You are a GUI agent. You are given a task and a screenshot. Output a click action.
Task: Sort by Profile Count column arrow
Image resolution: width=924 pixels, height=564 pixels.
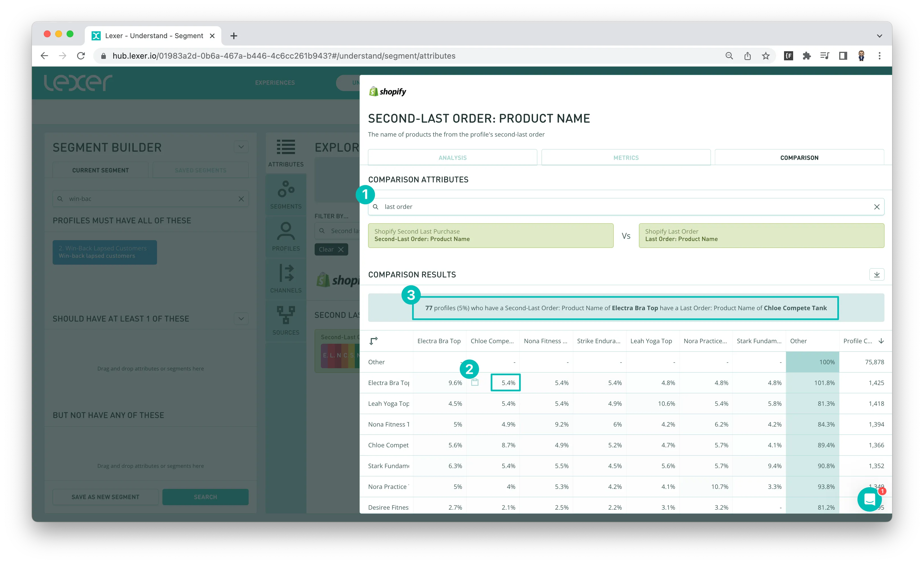pos(881,341)
